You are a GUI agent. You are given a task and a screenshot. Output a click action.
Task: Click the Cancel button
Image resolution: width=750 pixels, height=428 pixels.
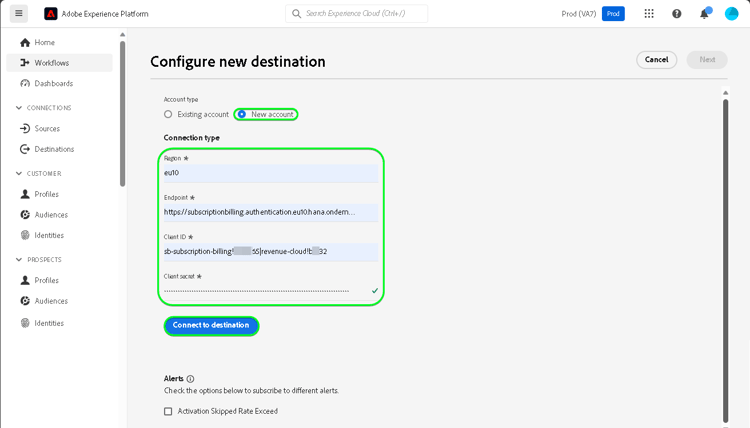656,60
